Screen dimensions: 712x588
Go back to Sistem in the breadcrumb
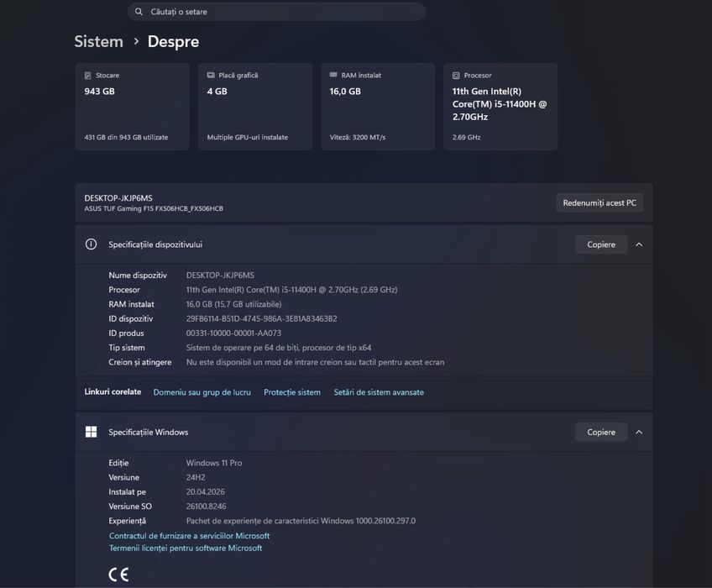coord(98,41)
